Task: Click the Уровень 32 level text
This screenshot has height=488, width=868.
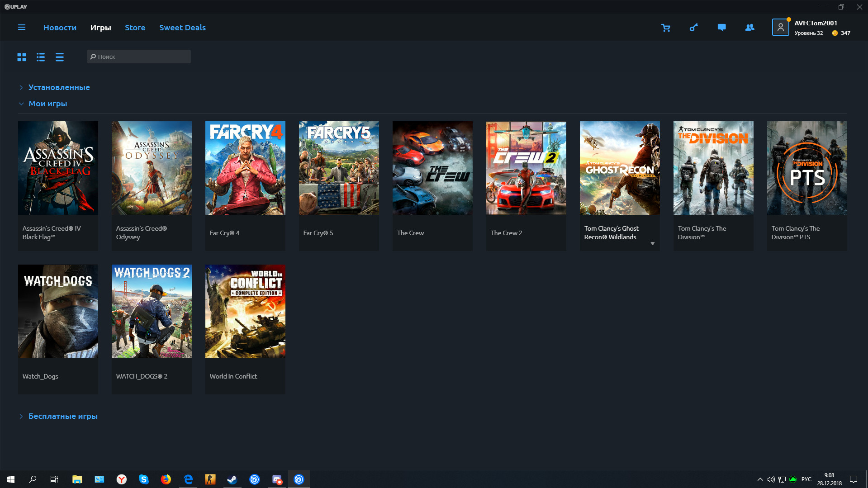Action: click(x=808, y=33)
